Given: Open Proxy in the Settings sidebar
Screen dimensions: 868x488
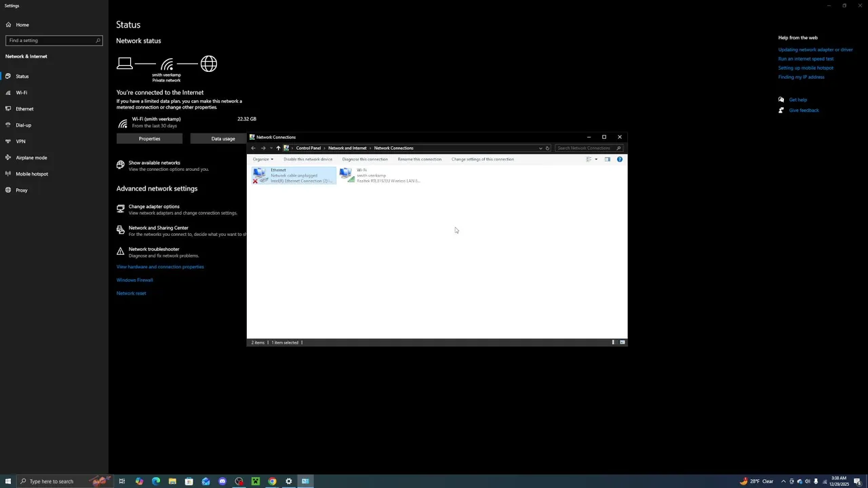Looking at the screenshot, I should (x=17, y=190).
